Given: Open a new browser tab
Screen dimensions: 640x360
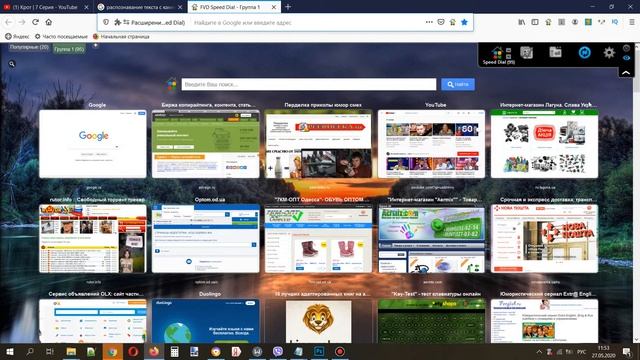Looking at the screenshot, I should coord(288,7).
